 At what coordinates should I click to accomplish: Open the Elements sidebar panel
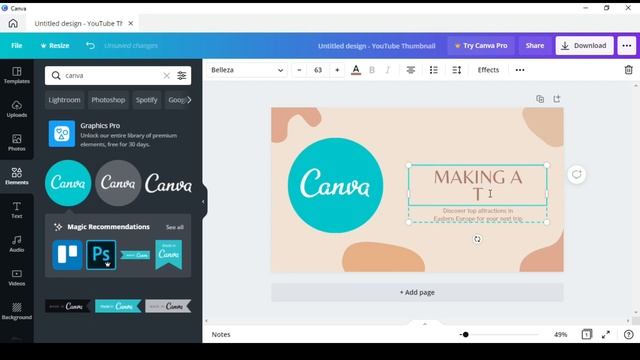(17, 176)
